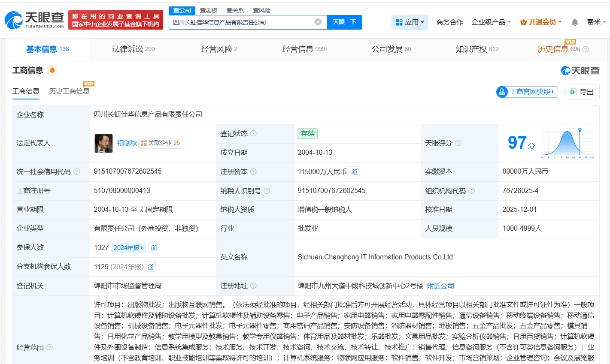Click help icon next to 登记状态
The width and height of the screenshot is (610, 364).
(x=253, y=133)
